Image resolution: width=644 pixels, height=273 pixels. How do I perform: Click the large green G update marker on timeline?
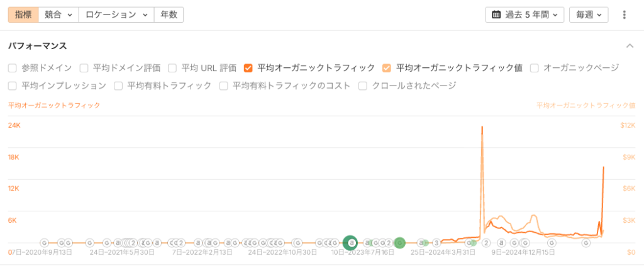coord(399,242)
